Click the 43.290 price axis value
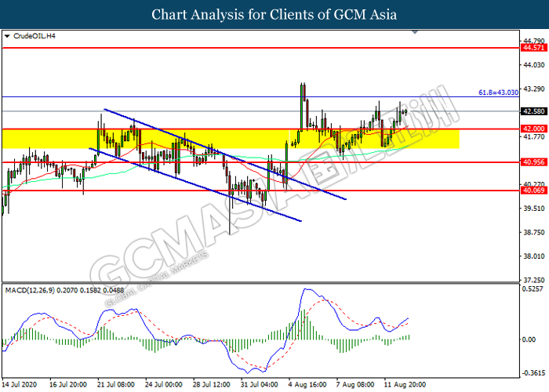Screen dimensions: 549x392 (534, 89)
